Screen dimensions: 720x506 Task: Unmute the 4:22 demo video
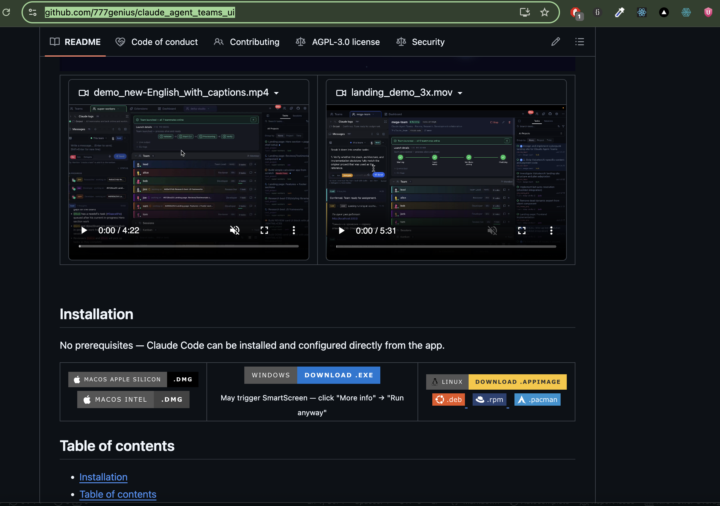pos(235,231)
